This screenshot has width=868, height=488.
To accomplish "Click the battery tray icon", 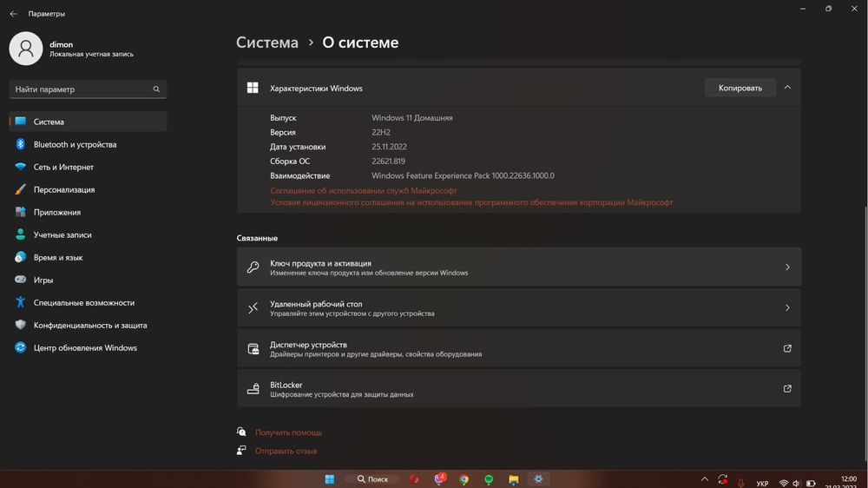I will pyautogui.click(x=811, y=484).
